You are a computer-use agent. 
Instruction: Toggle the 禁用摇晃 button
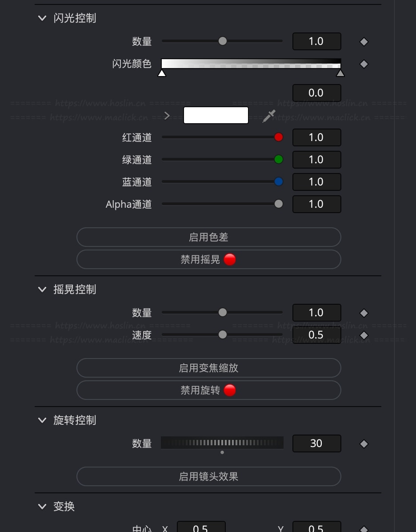click(x=208, y=260)
